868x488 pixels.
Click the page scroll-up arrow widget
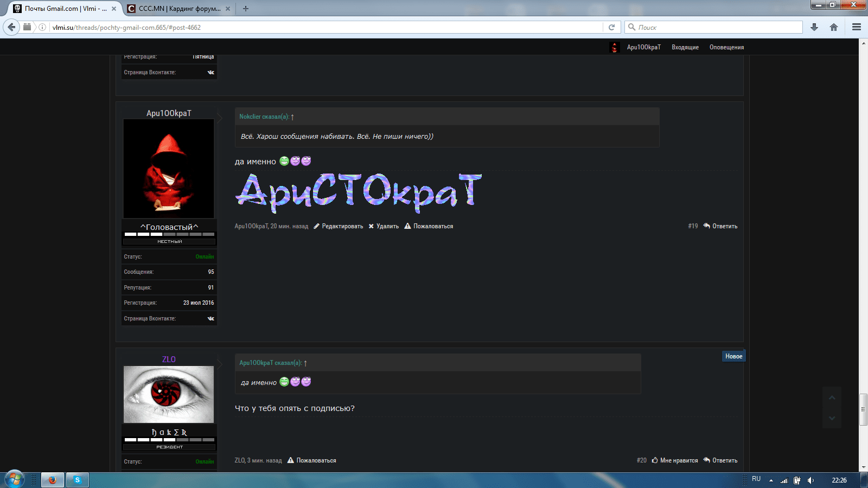click(x=832, y=398)
